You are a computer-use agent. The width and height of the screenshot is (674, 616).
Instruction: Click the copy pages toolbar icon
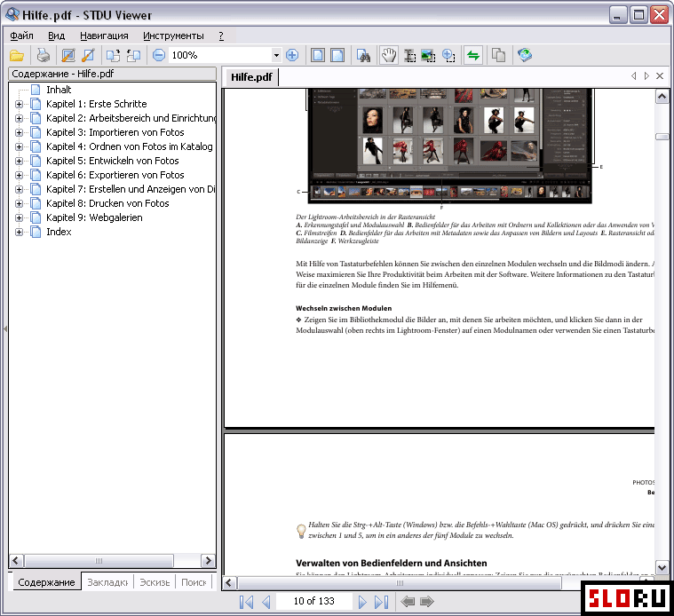pos(499,55)
